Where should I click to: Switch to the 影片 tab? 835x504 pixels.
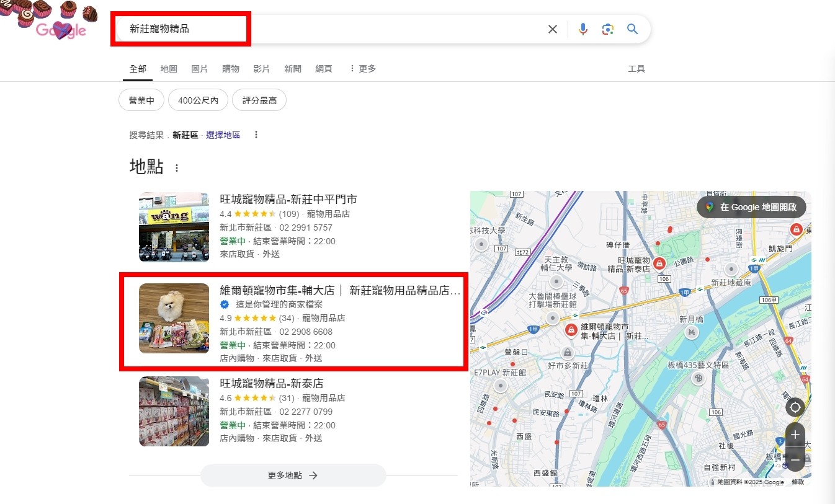tap(262, 69)
